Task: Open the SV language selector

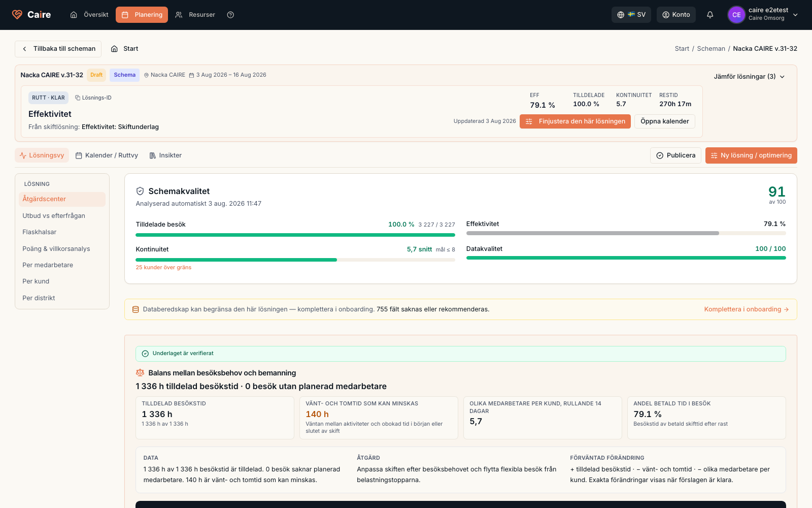Action: tap(631, 15)
